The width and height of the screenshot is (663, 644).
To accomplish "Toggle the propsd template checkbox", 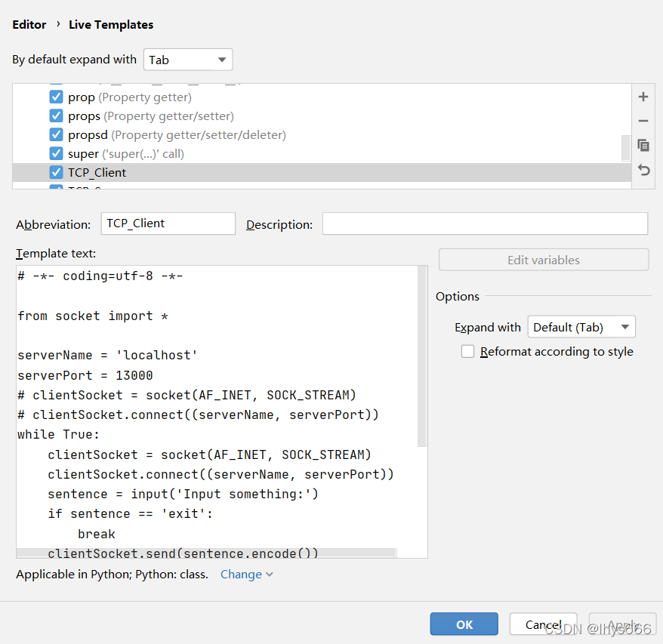I will 56,134.
